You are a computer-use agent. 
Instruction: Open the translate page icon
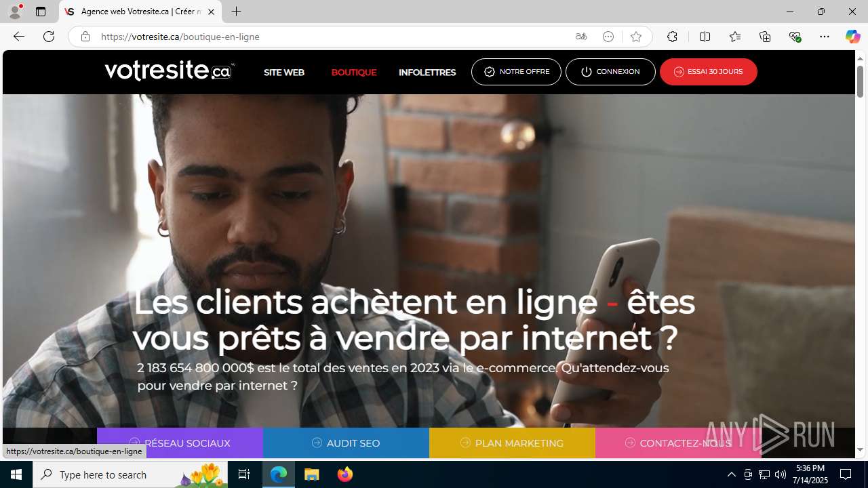(581, 37)
